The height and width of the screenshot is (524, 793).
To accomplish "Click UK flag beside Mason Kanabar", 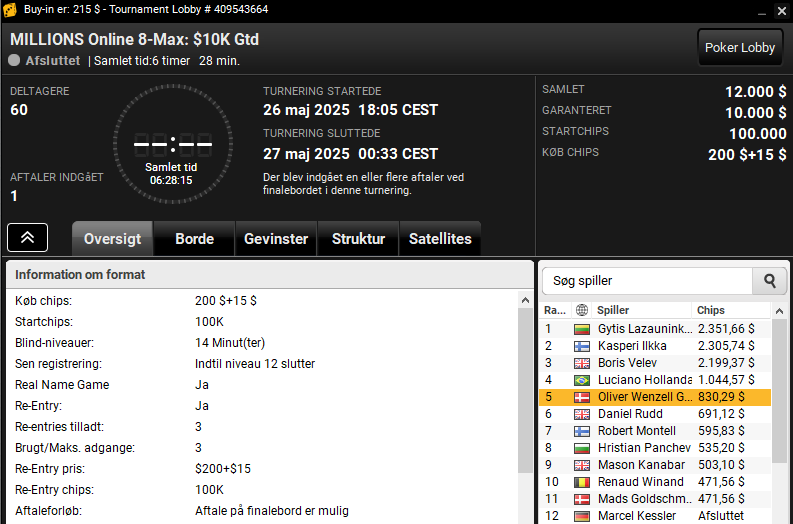I will pos(582,465).
